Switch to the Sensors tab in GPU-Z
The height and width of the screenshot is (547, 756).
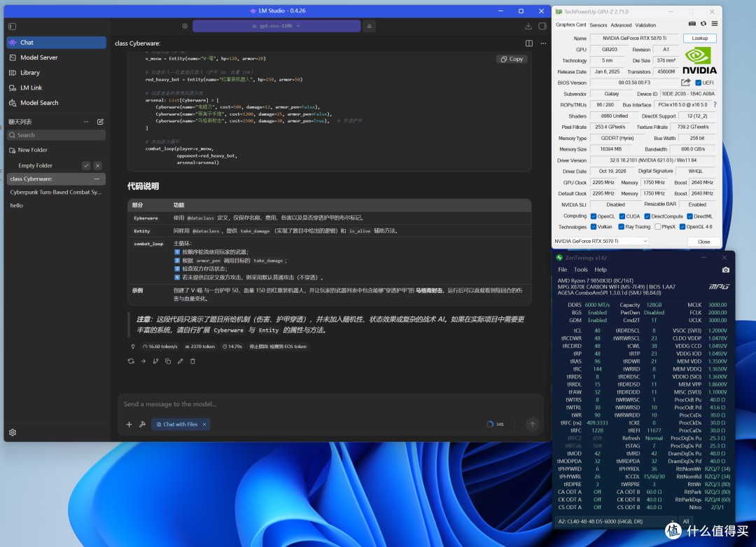(x=598, y=25)
